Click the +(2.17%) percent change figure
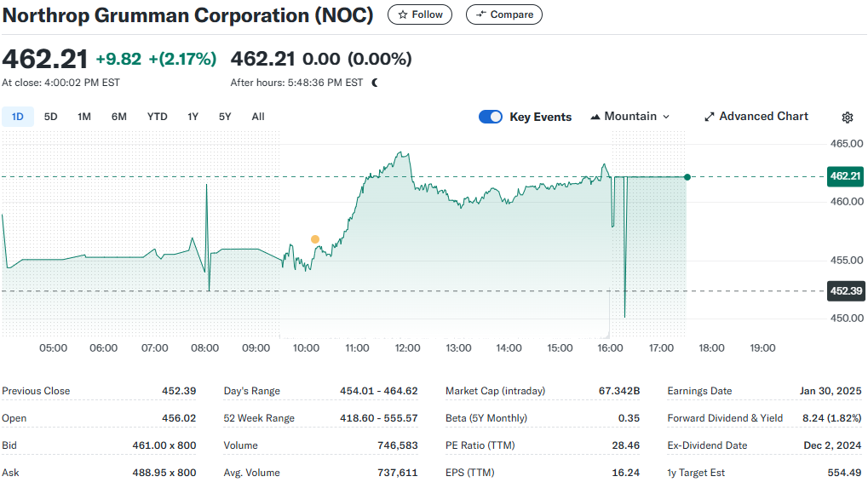Screen dimensions: 868x488 click(x=182, y=59)
